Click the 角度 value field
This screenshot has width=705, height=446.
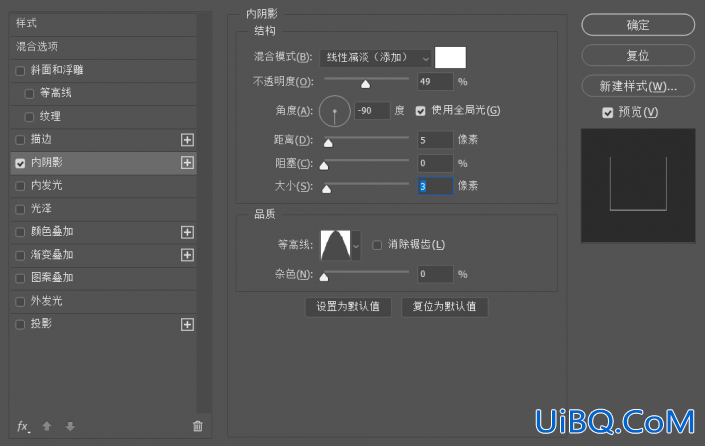point(372,111)
